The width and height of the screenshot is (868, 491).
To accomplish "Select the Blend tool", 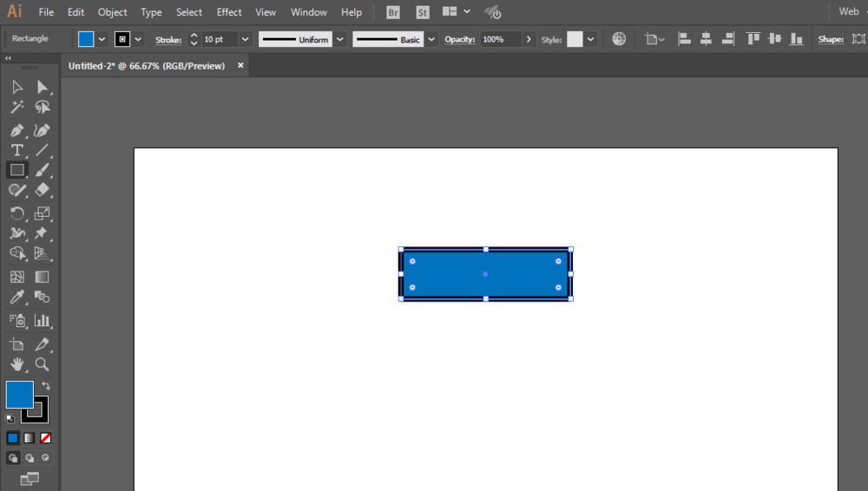I will pos(42,298).
